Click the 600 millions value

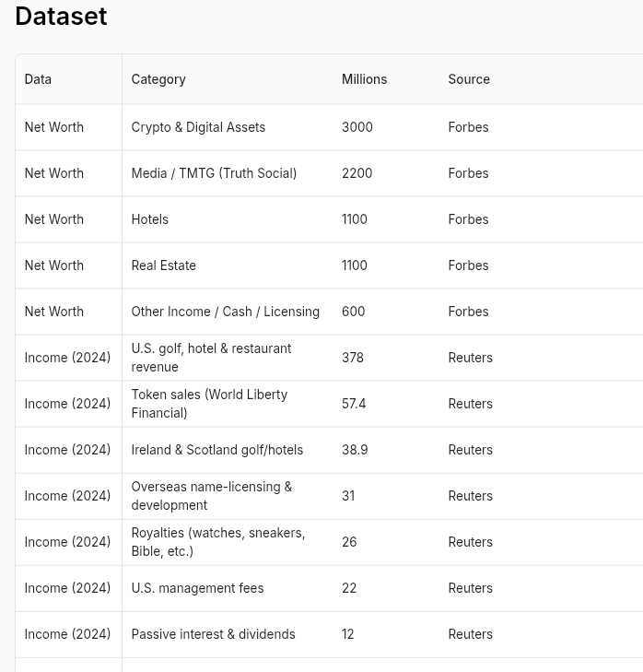(354, 312)
